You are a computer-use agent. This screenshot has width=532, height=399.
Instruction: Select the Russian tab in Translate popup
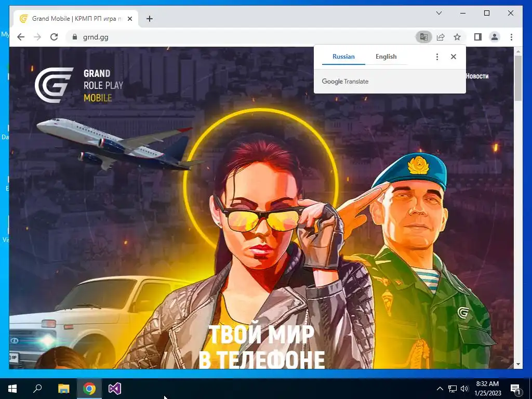point(343,57)
